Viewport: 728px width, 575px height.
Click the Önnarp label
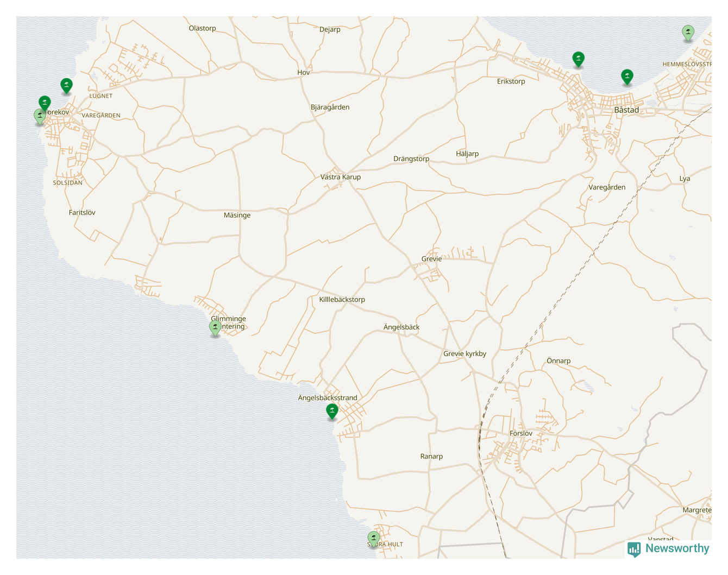[559, 361]
